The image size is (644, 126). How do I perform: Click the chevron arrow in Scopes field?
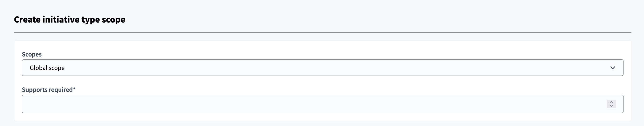(x=613, y=68)
